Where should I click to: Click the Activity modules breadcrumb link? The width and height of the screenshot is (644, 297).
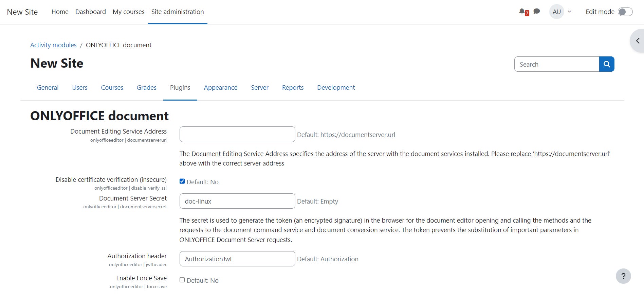coord(53,45)
